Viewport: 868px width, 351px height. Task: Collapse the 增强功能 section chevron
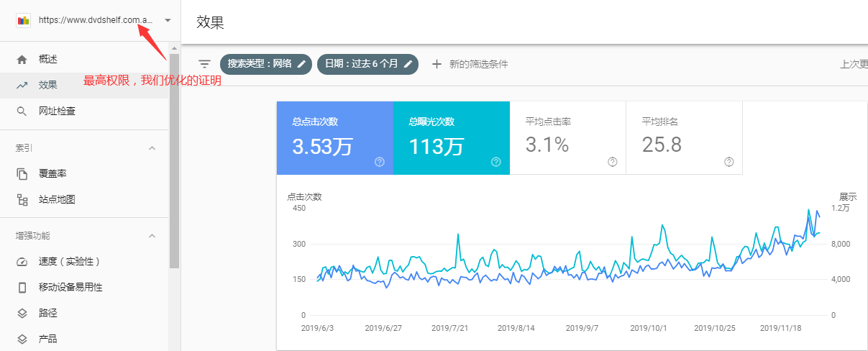tap(152, 236)
